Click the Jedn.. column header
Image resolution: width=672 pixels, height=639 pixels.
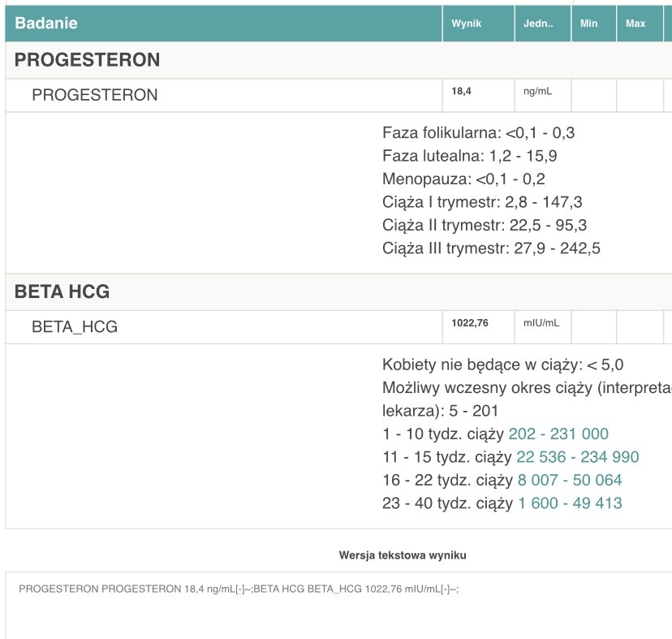coord(538,24)
